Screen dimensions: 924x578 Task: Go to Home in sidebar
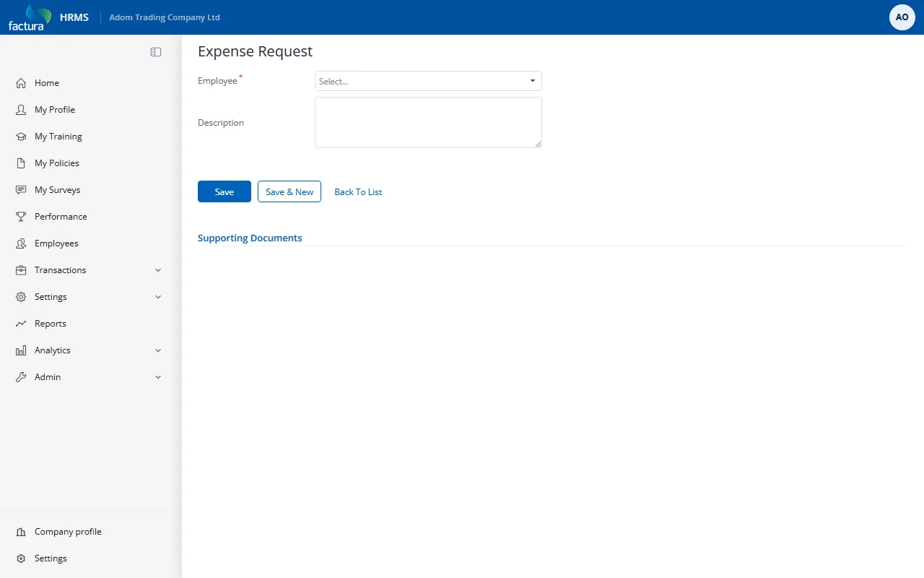47,83
